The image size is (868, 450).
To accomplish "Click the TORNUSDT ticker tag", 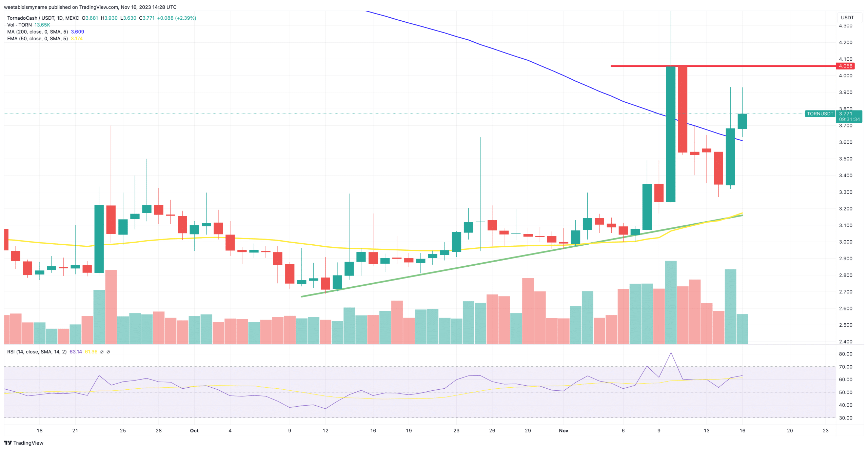I will click(x=820, y=114).
